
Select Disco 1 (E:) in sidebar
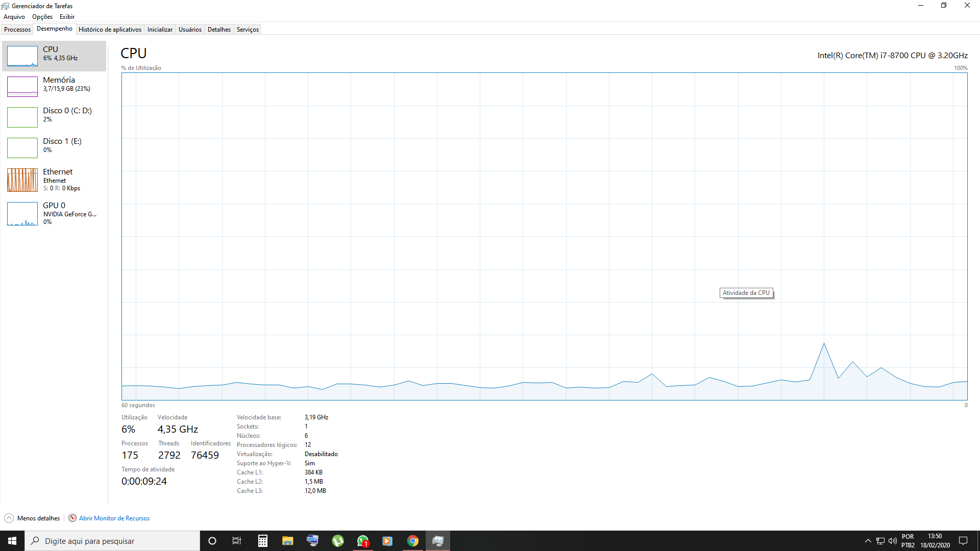tap(54, 148)
